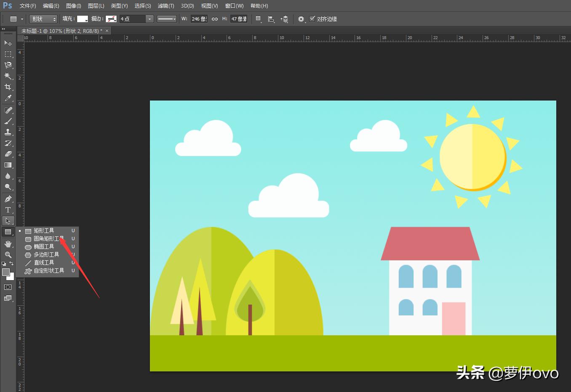The height and width of the screenshot is (392, 571).
Task: Toggle Quick Mask mode button
Action: 8,287
